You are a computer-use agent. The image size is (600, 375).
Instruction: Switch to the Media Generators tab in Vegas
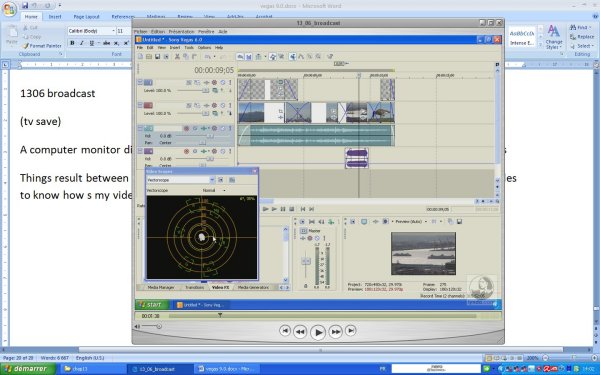253,287
